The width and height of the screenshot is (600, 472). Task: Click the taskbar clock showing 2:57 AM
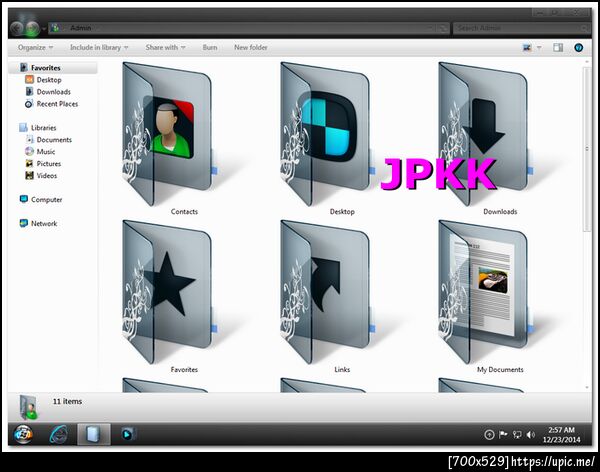coord(561,434)
